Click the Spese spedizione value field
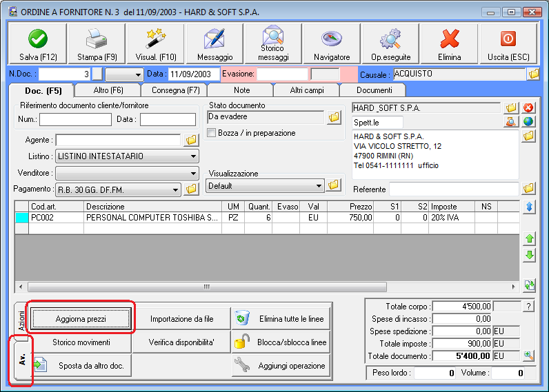 463,331
